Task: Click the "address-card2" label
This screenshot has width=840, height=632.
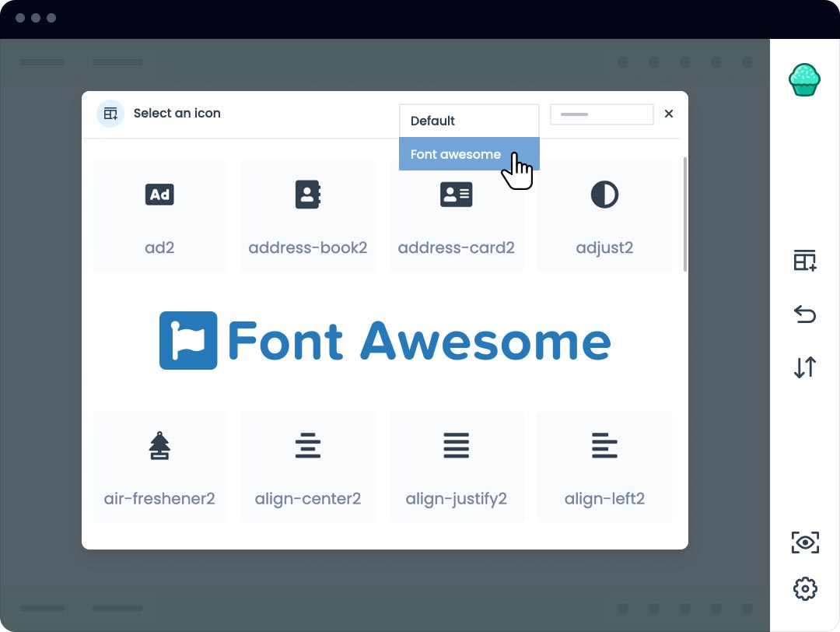Action: coord(457,248)
